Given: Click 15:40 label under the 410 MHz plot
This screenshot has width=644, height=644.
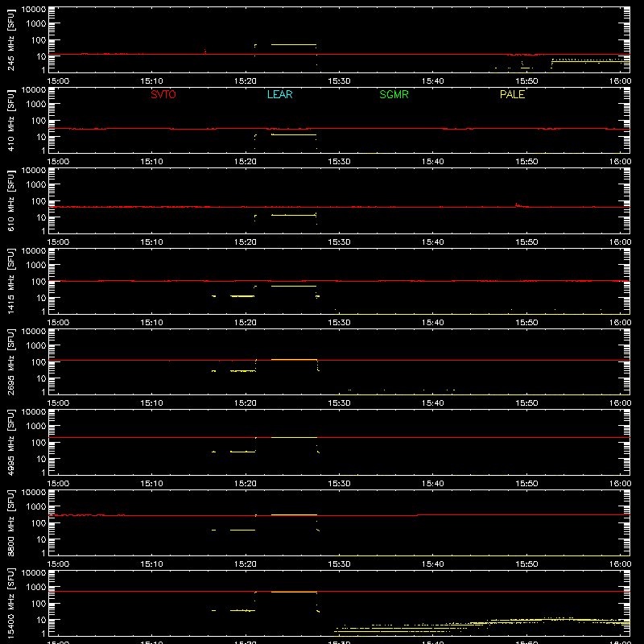Looking at the screenshot, I should pos(433,162).
